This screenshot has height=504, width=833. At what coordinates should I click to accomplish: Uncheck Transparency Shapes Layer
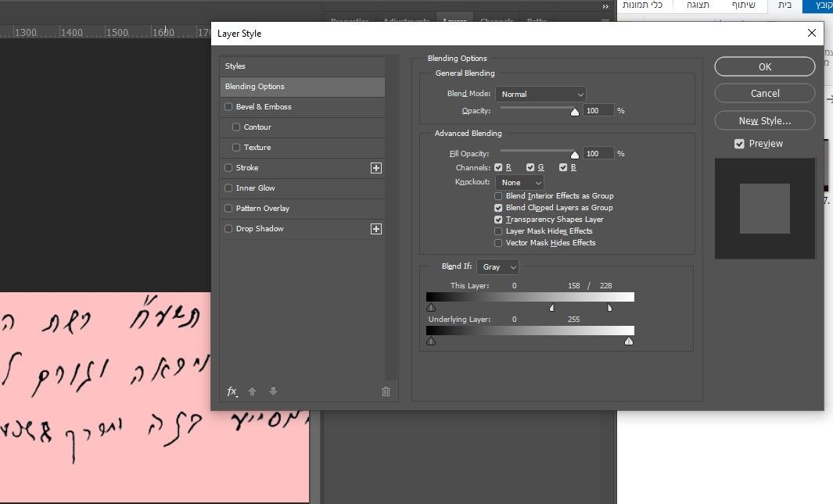pos(498,219)
